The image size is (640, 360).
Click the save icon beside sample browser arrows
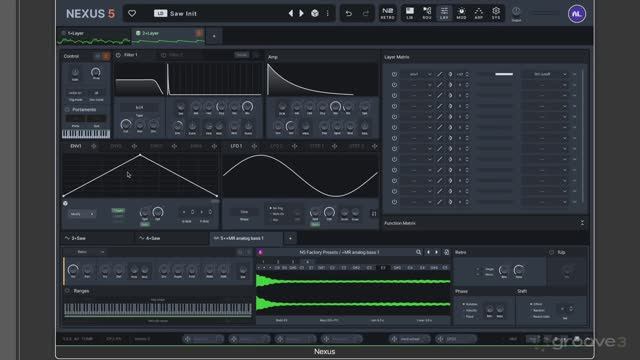pos(447,252)
